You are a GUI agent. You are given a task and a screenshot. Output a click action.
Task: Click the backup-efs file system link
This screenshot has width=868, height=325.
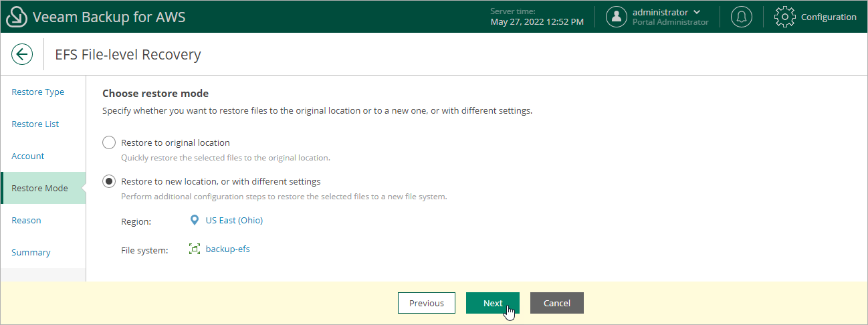click(227, 249)
